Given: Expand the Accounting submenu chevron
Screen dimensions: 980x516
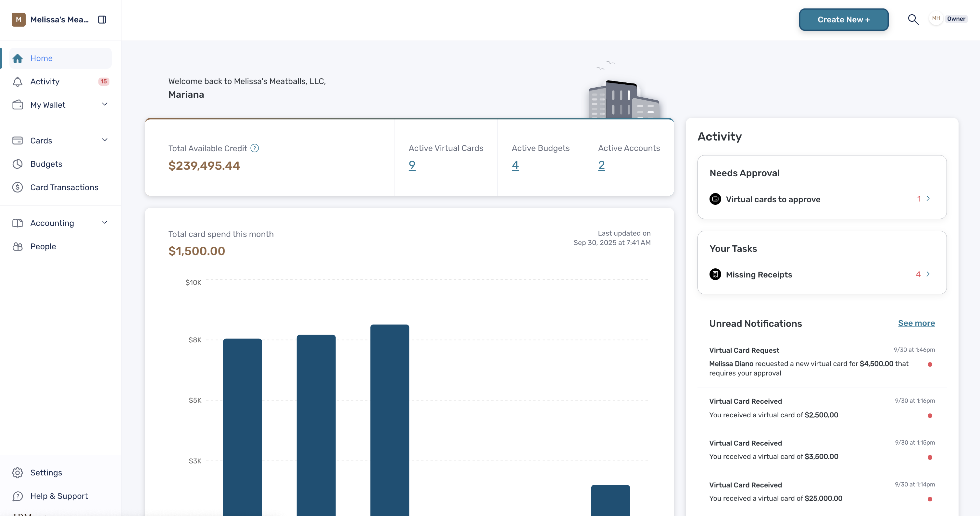Looking at the screenshot, I should 105,222.
